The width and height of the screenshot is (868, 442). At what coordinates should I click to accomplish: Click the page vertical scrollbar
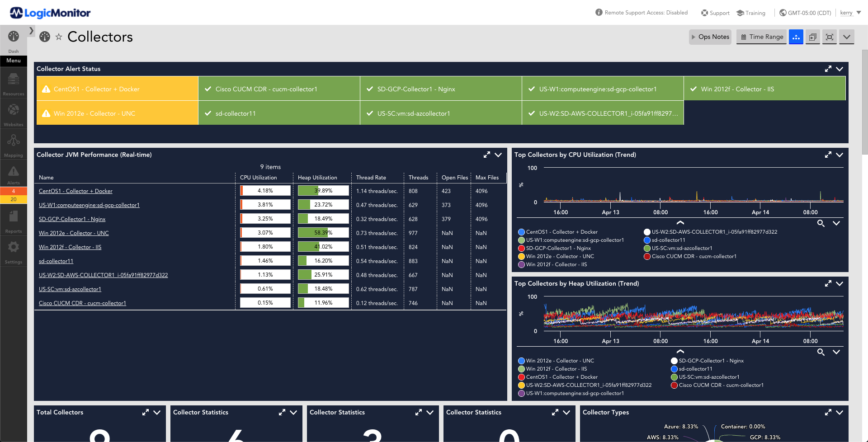point(864,102)
